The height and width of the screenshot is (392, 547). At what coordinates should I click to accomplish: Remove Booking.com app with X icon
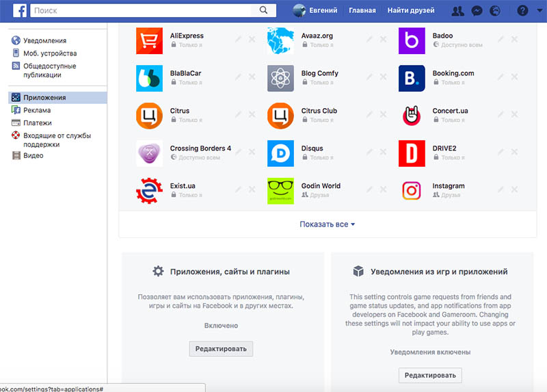pyautogui.click(x=514, y=77)
